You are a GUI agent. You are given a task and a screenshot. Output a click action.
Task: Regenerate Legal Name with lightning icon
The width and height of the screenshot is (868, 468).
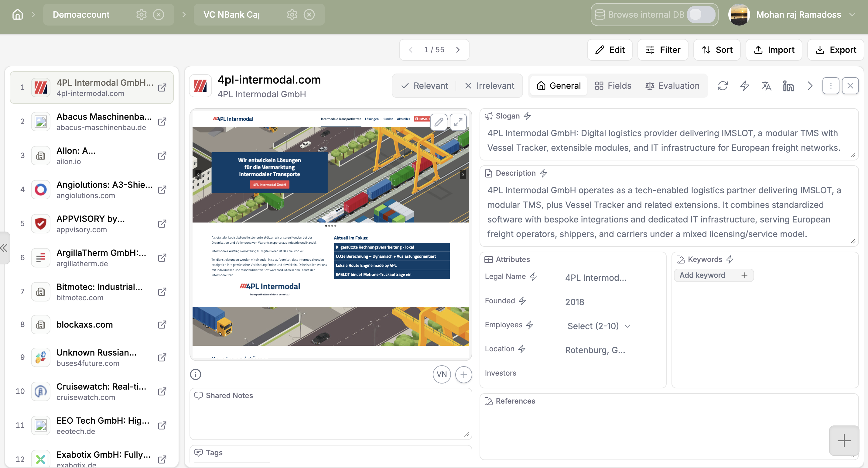[x=533, y=277]
